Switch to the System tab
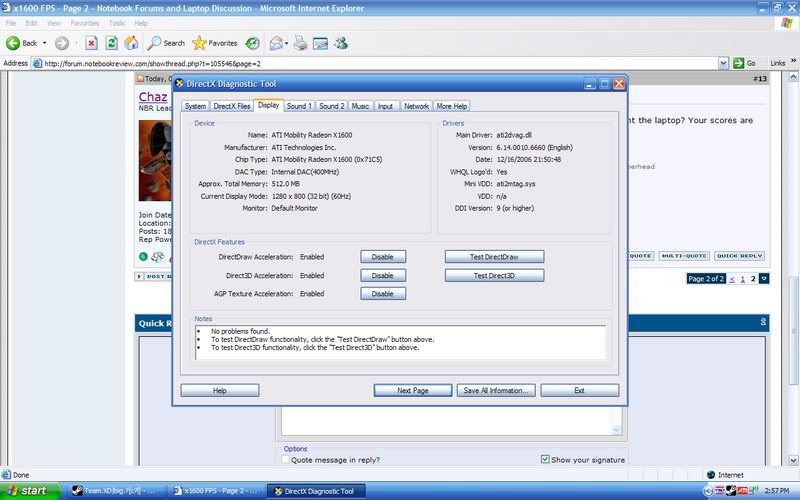The width and height of the screenshot is (800, 500). click(x=195, y=106)
